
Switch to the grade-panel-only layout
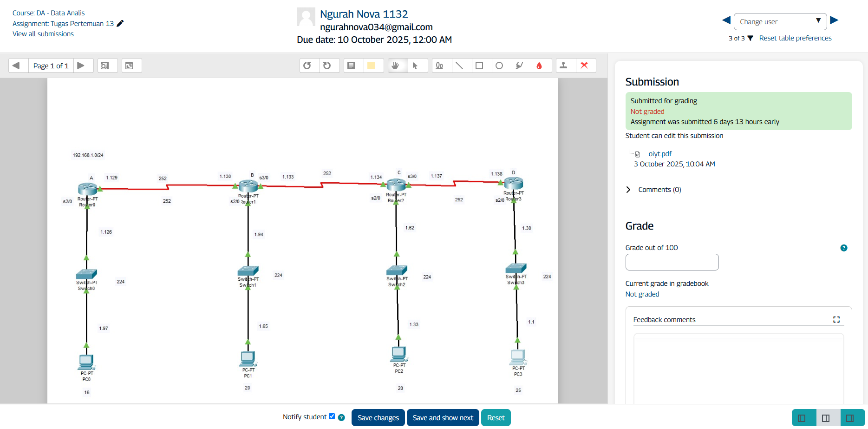pyautogui.click(x=850, y=418)
